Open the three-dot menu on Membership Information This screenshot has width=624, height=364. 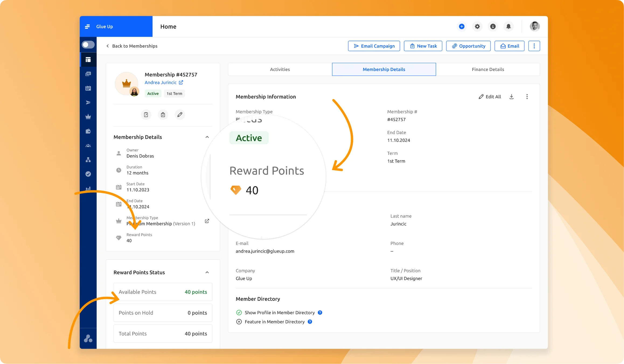tap(527, 96)
